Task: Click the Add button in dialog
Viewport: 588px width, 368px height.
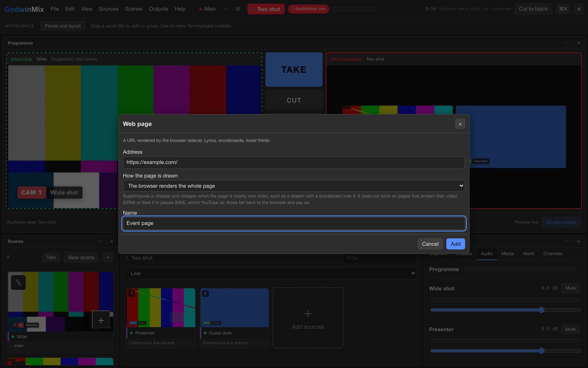Action: (455, 244)
